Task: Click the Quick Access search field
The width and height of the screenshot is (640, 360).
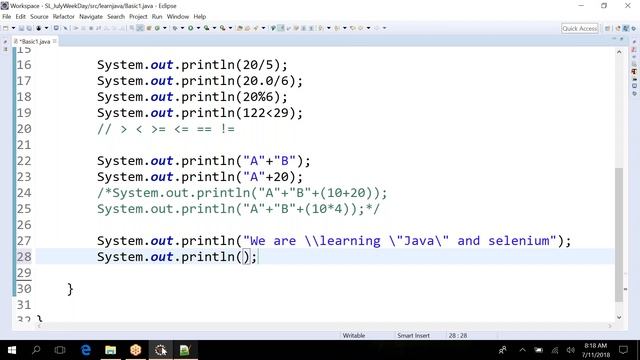Action: pyautogui.click(x=580, y=29)
